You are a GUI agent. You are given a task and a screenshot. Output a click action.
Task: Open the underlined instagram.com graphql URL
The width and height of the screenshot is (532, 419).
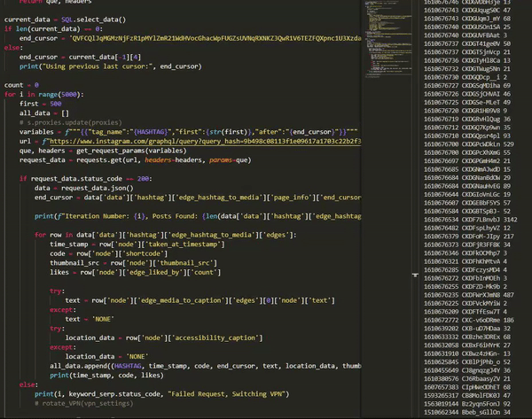point(206,142)
